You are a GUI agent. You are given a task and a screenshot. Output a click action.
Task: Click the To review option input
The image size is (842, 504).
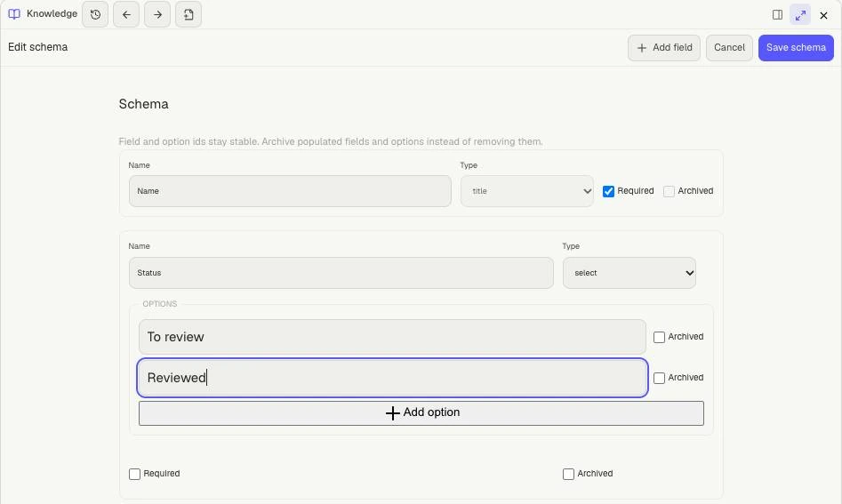392,337
